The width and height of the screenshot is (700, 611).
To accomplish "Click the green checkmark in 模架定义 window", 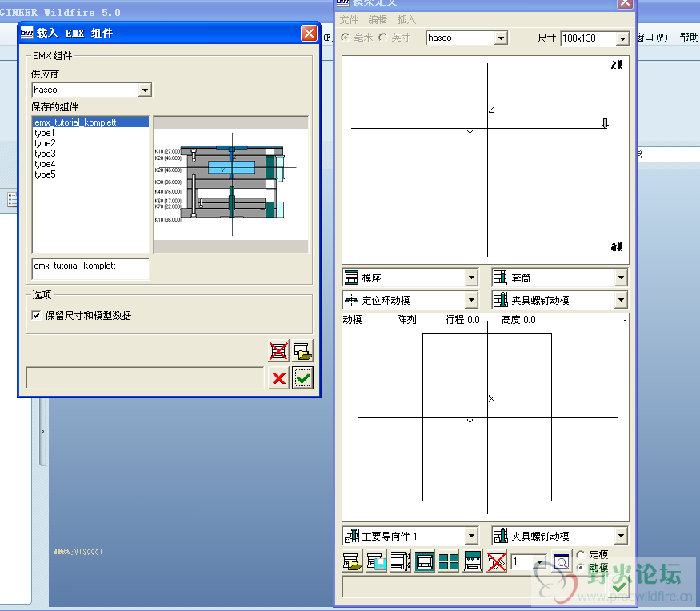I will pos(620,585).
